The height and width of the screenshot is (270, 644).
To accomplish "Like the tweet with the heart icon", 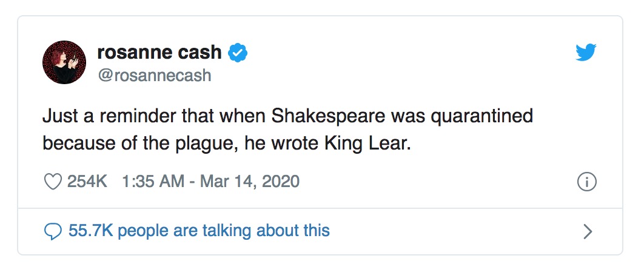I will [54, 181].
